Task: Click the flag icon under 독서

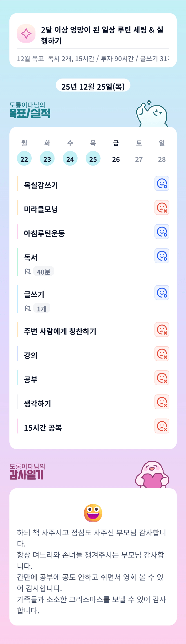Action: pyautogui.click(x=28, y=272)
